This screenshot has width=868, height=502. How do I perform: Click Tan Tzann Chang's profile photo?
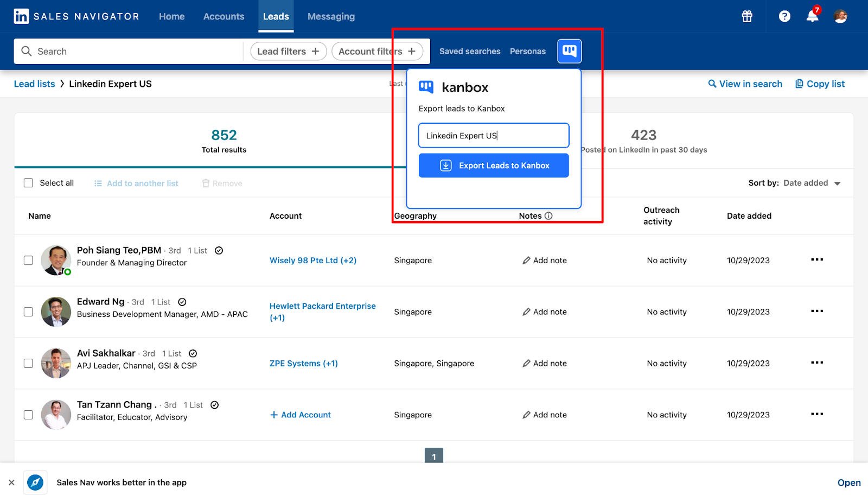[56, 415]
